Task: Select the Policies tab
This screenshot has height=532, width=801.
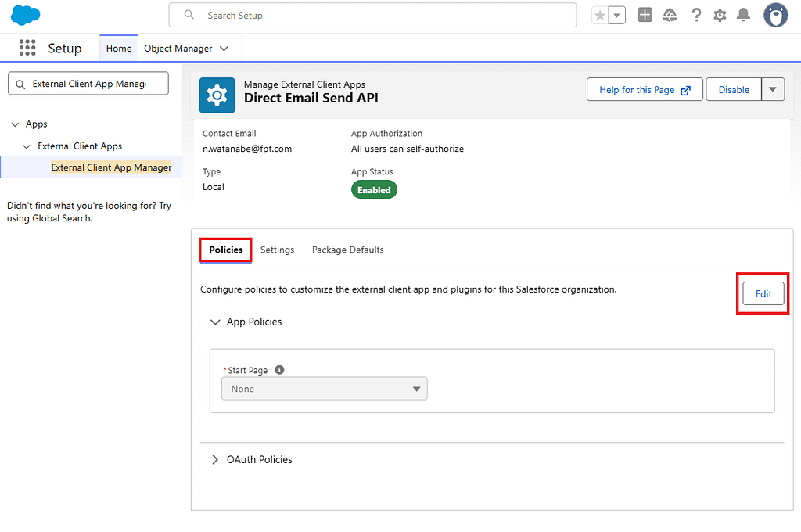Action: [x=226, y=250]
